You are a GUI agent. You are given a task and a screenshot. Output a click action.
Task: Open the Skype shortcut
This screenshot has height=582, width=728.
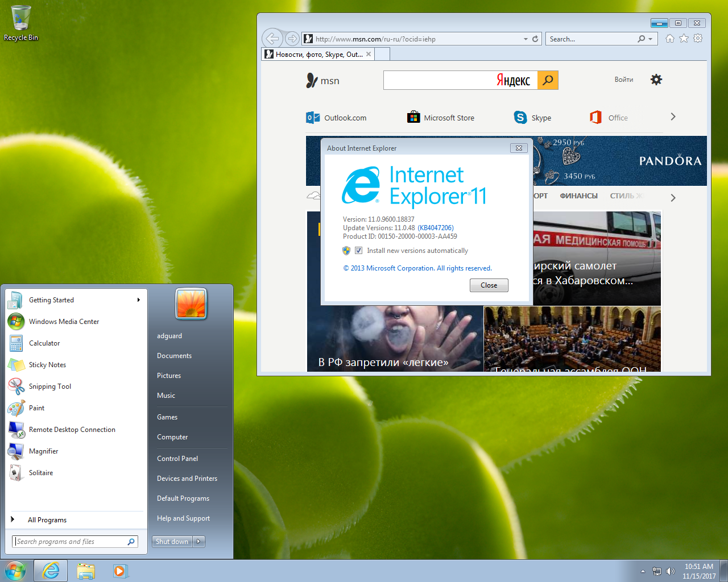(x=532, y=118)
